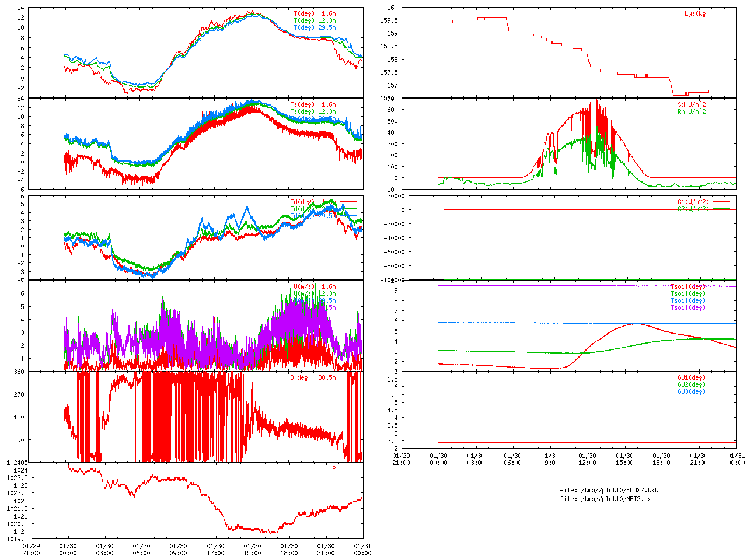Screen dimensions: 747x560
Task: Click the 01/30 12:00 tick on pressure plot axis
Action: (215, 549)
